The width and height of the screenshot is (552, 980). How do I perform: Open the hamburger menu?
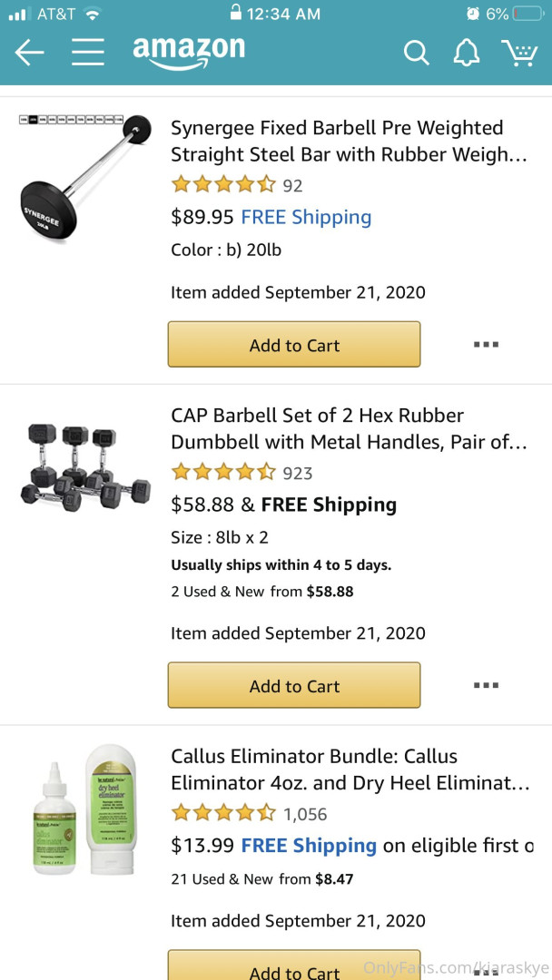(x=88, y=53)
